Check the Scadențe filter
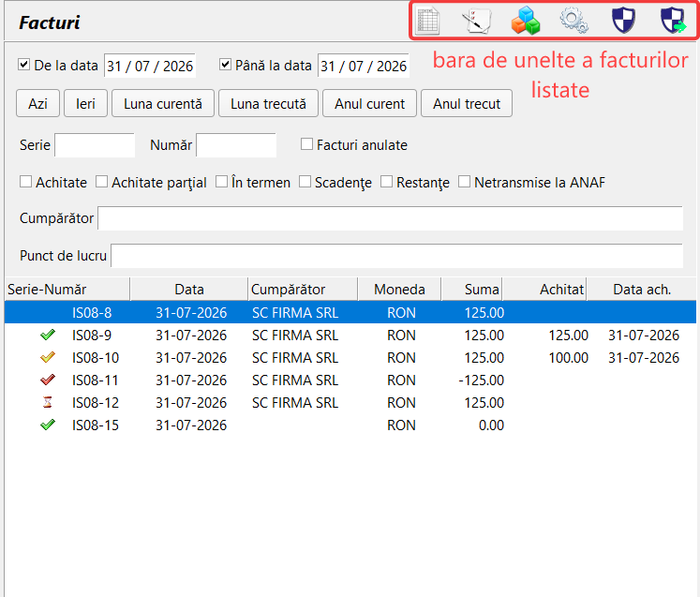 305,181
